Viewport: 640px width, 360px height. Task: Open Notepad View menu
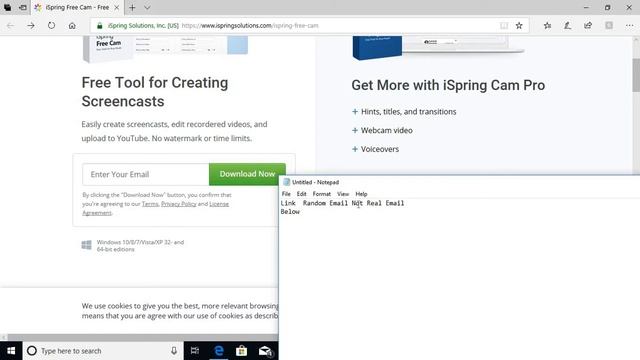pos(343,194)
